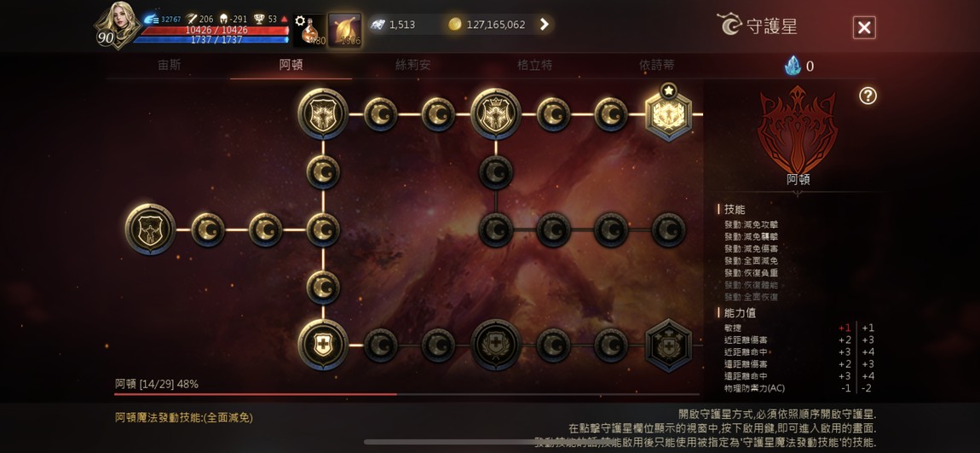Select the 發動:恢復負重 skill entry
The width and height of the screenshot is (980, 453).
point(752,273)
